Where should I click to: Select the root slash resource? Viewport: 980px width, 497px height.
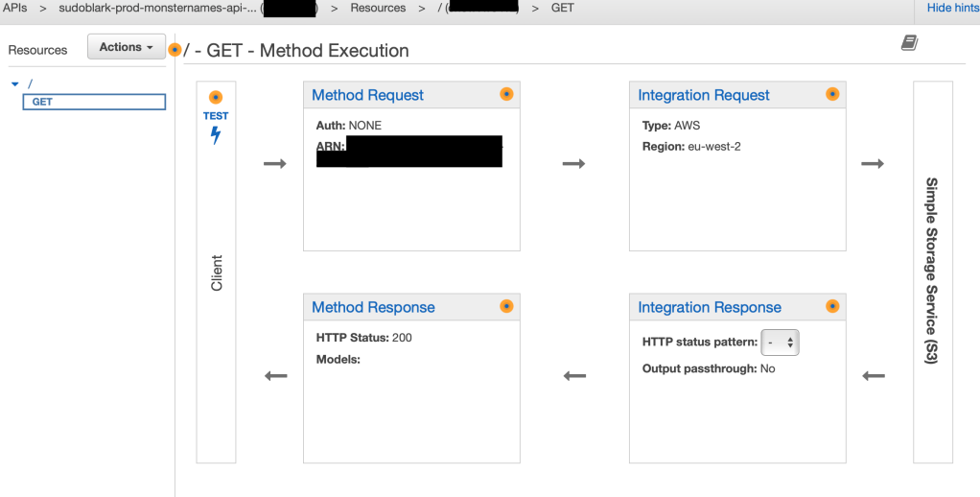[x=30, y=83]
